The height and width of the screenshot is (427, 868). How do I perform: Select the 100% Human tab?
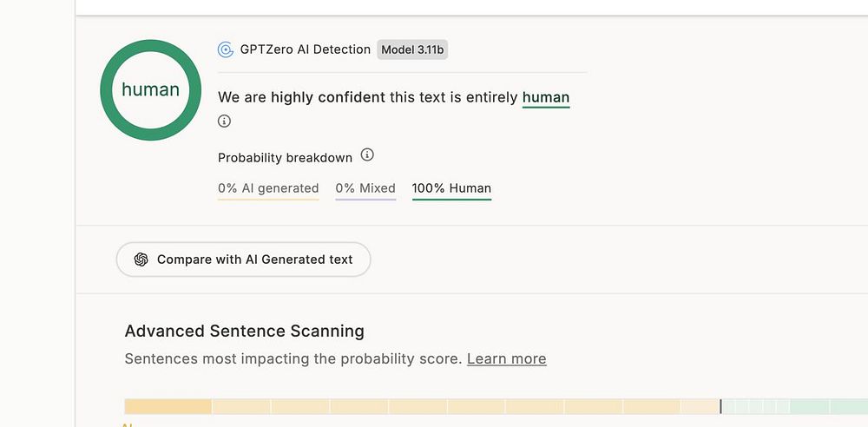coord(451,188)
